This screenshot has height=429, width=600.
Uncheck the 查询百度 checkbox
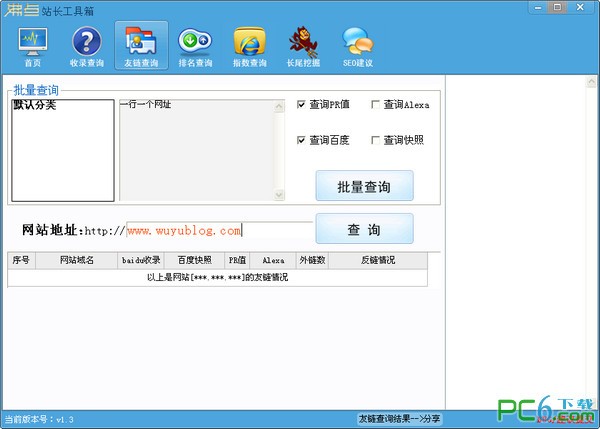coord(301,140)
